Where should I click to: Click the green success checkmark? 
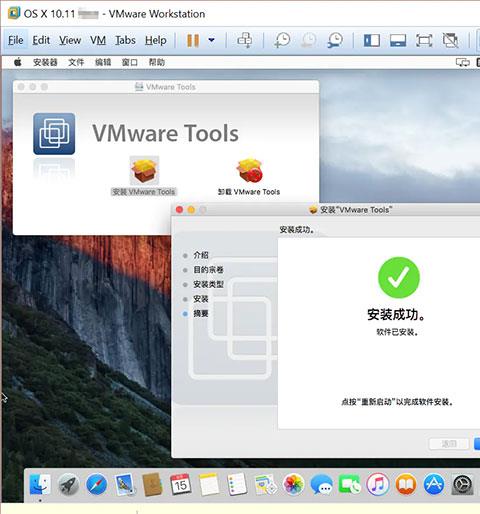[399, 277]
